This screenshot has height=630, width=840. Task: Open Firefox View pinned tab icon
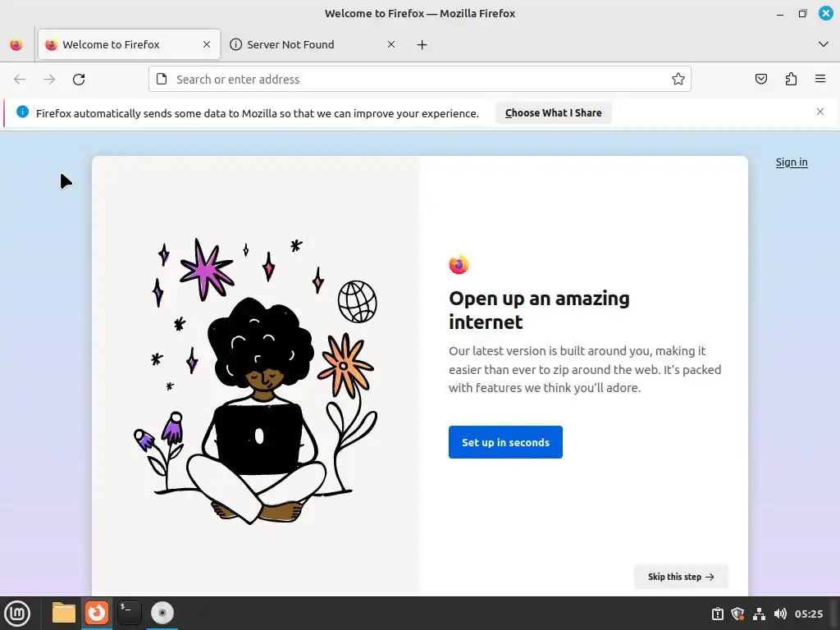(16, 44)
